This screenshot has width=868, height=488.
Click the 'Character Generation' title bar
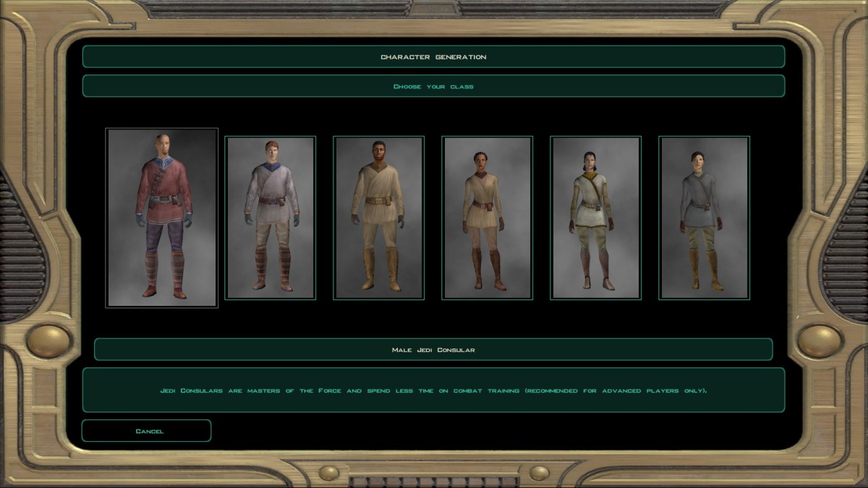tap(433, 56)
